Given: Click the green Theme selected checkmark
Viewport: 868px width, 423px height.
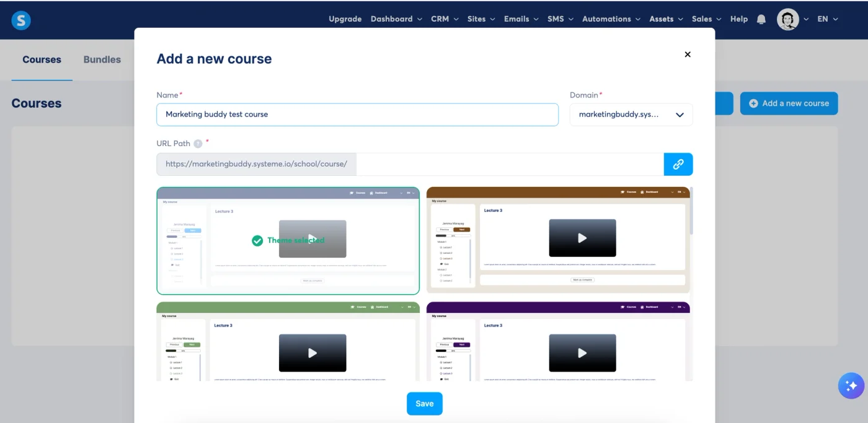Looking at the screenshot, I should coord(257,240).
